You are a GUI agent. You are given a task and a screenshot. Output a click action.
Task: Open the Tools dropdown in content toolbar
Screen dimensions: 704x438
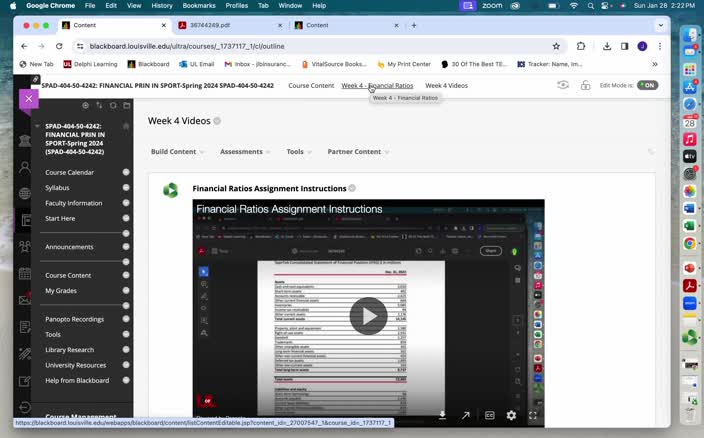click(x=298, y=152)
